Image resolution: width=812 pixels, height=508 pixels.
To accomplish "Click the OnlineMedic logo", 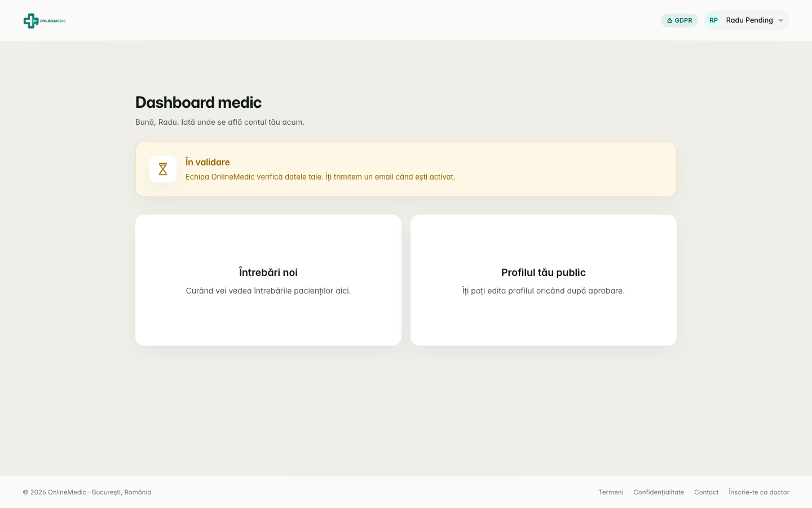I will [45, 21].
